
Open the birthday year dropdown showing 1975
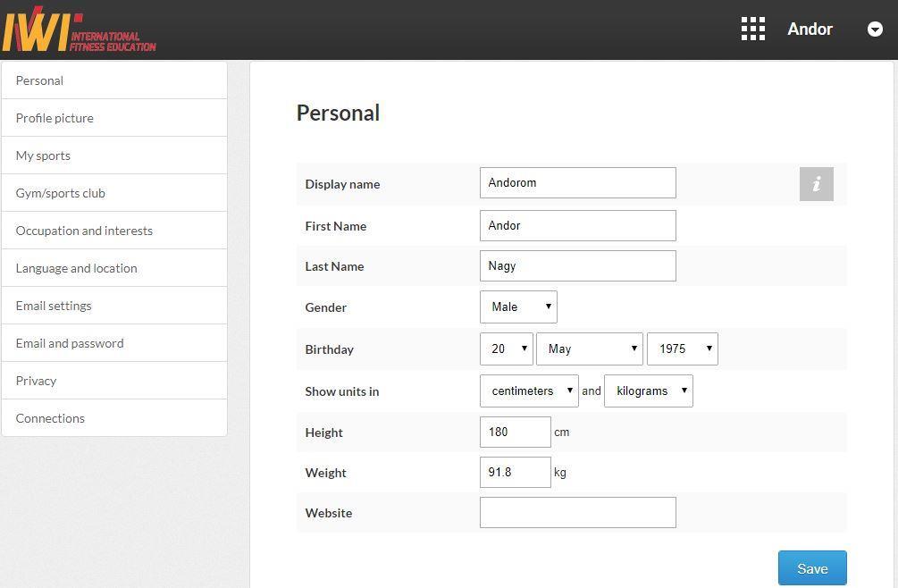682,349
